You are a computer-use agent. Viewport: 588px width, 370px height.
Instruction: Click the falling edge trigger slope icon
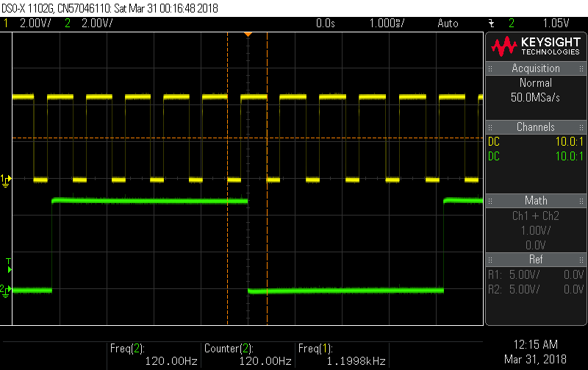pos(492,24)
